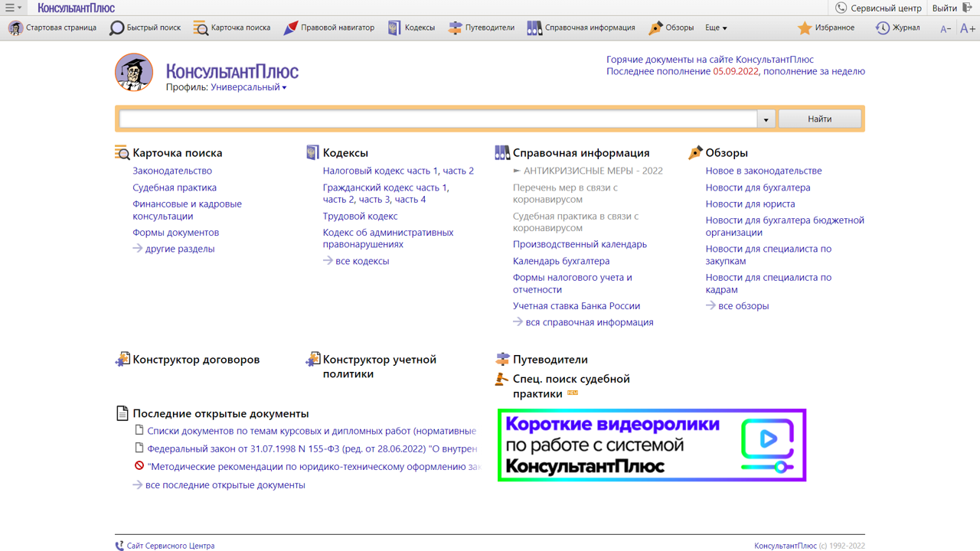Click КонсультантПлюс footer copyright link
This screenshot has width=980, height=551.
pyautogui.click(x=786, y=546)
